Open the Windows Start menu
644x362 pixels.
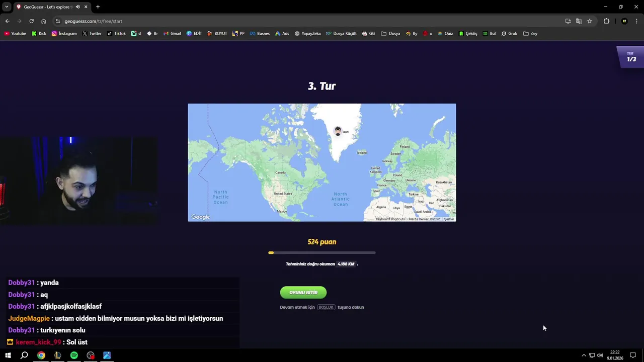pos(8,355)
